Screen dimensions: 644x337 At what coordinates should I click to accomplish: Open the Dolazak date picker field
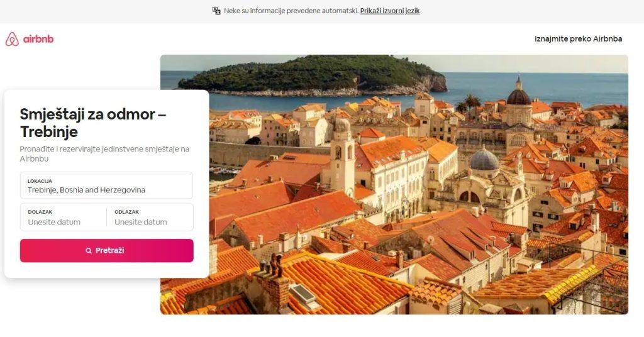64,217
